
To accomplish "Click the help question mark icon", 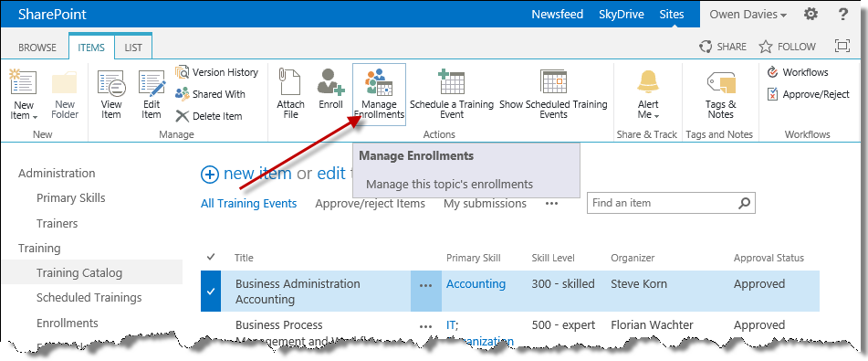I will click(x=842, y=14).
